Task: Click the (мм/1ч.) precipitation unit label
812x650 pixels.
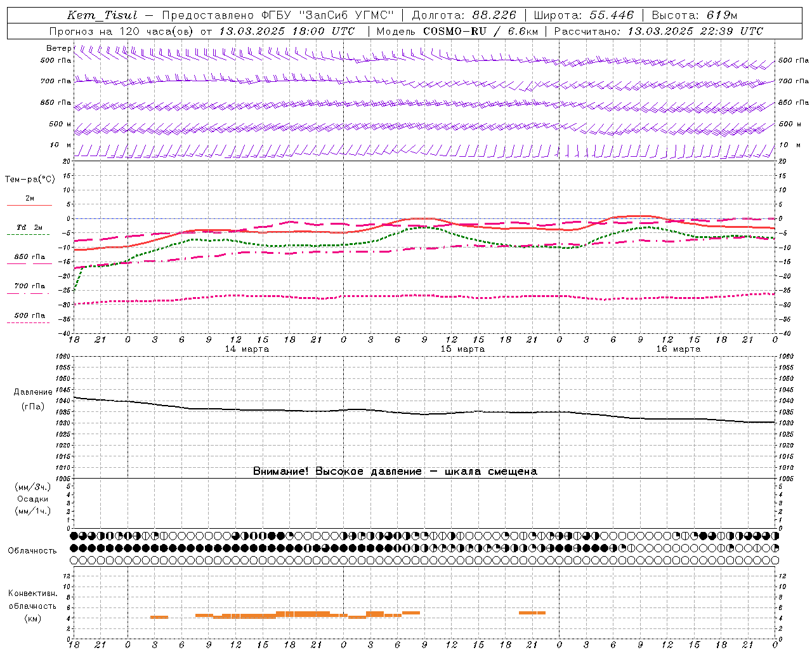Action: pyautogui.click(x=33, y=511)
